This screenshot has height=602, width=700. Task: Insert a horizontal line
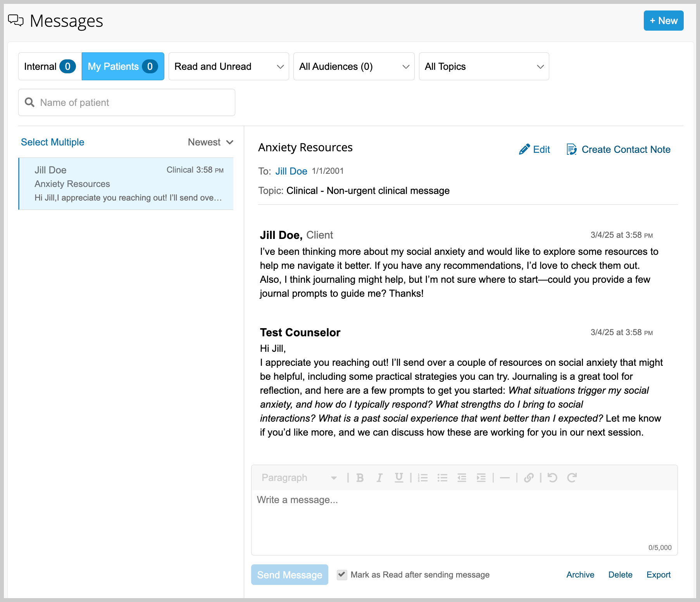(505, 478)
